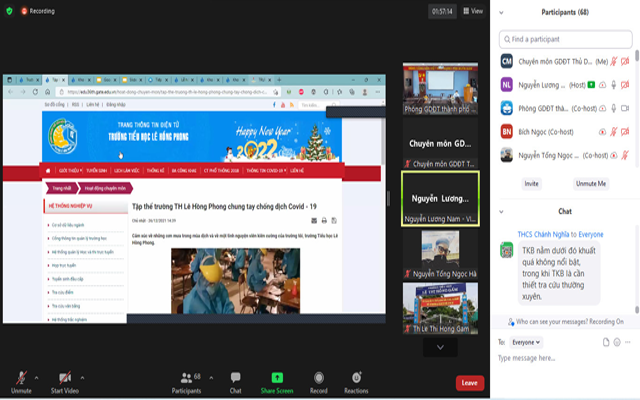Open new tab plus button in shared browser
This screenshot has width=640, height=400.
click(x=279, y=80)
